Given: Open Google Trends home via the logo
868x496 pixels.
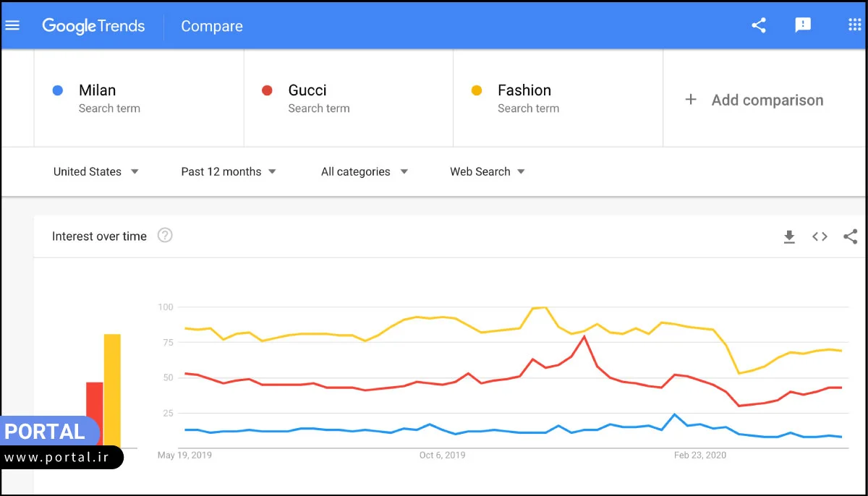Looking at the screenshot, I should pos(94,25).
